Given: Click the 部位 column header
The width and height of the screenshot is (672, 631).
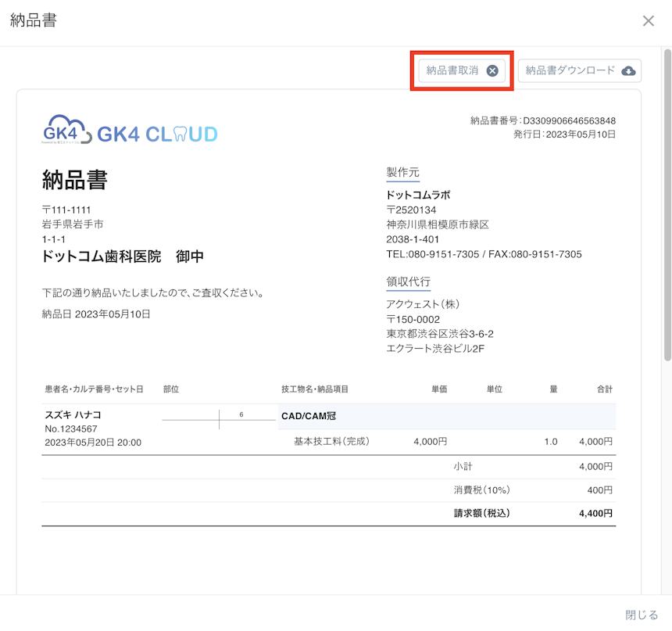Looking at the screenshot, I should pos(171,389).
